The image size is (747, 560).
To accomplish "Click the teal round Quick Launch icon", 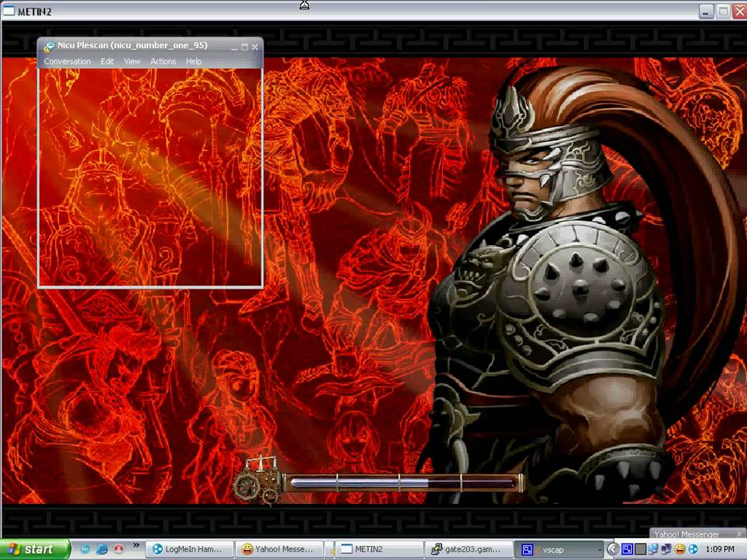I will [x=85, y=549].
